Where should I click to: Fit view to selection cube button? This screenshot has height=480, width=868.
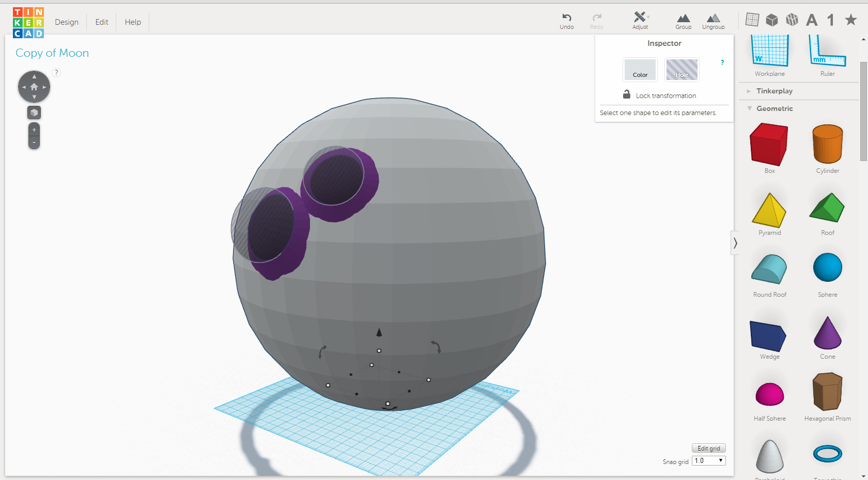click(x=34, y=113)
